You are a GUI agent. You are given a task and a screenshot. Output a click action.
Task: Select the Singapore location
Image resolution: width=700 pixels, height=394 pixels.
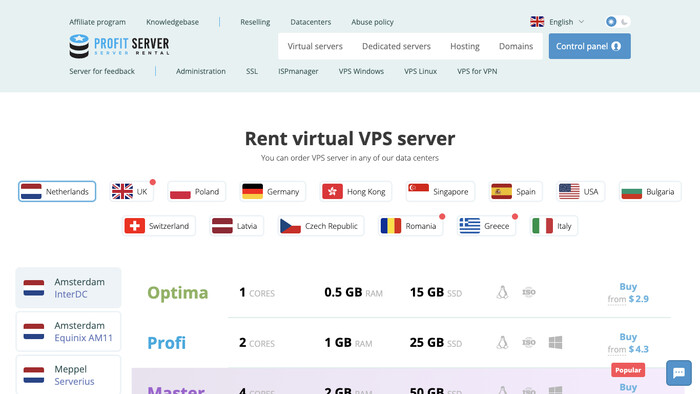coord(440,191)
